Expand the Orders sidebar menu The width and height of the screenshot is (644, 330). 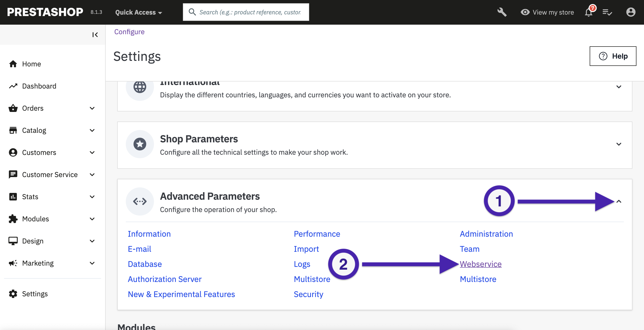(x=92, y=108)
